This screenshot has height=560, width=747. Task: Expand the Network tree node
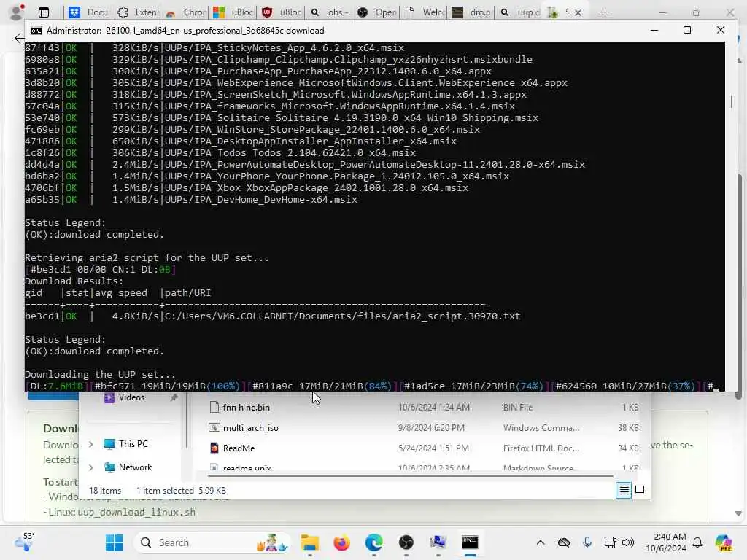pos(90,467)
